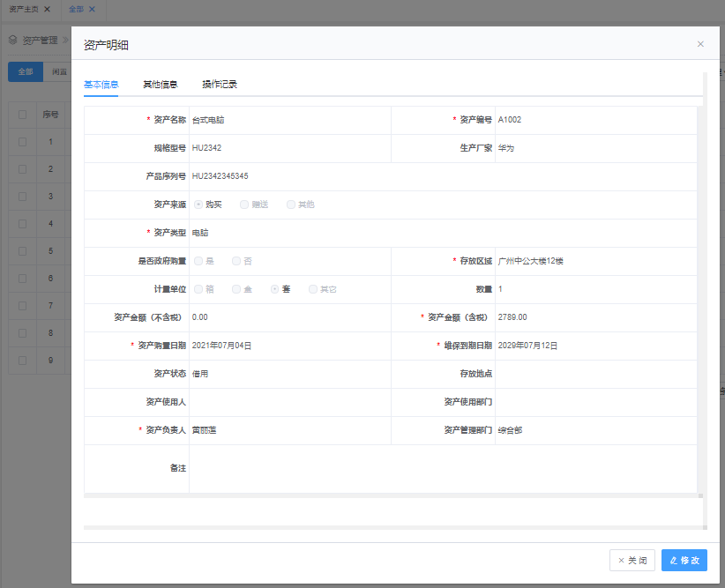Click the 资产负责人 field 黄丽莲

(290, 430)
